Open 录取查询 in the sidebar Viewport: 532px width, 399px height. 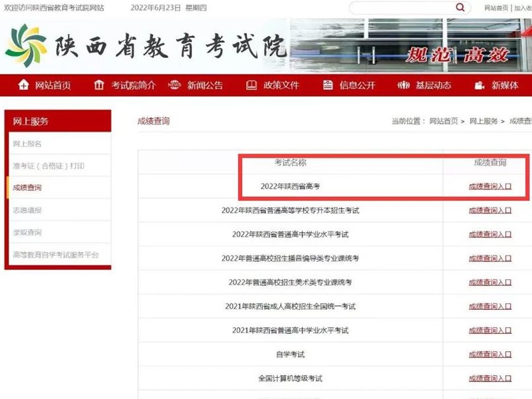pyautogui.click(x=27, y=232)
